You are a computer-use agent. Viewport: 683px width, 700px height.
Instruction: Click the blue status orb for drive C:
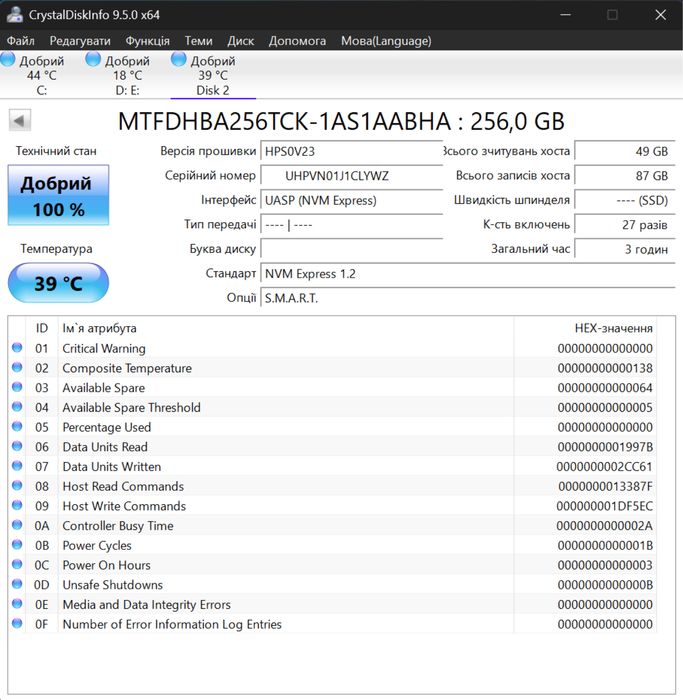click(8, 59)
